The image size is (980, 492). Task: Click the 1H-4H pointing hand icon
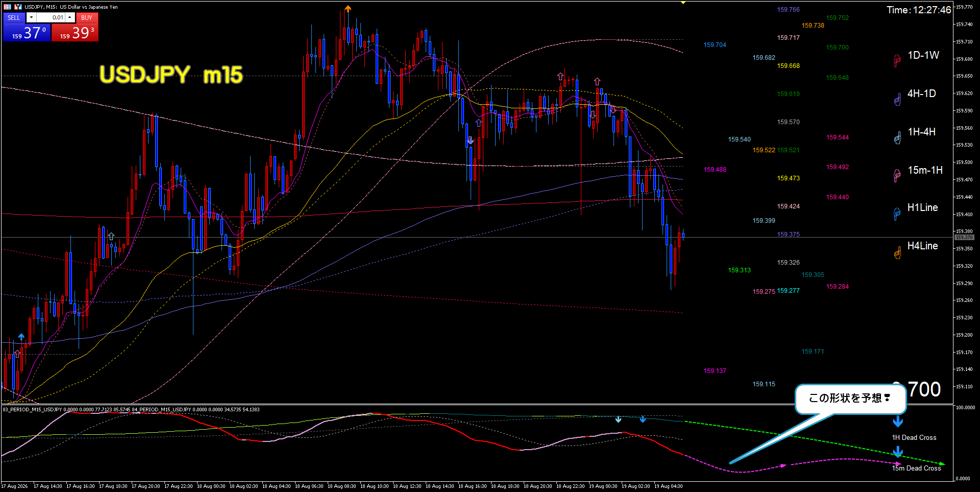897,137
